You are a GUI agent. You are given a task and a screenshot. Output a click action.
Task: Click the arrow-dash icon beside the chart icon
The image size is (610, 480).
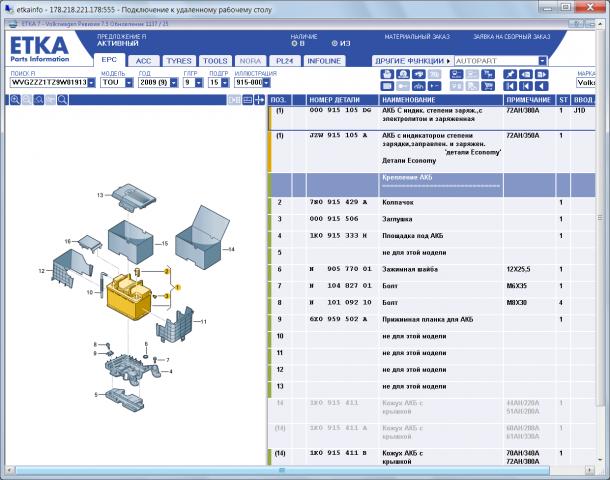coord(434,86)
